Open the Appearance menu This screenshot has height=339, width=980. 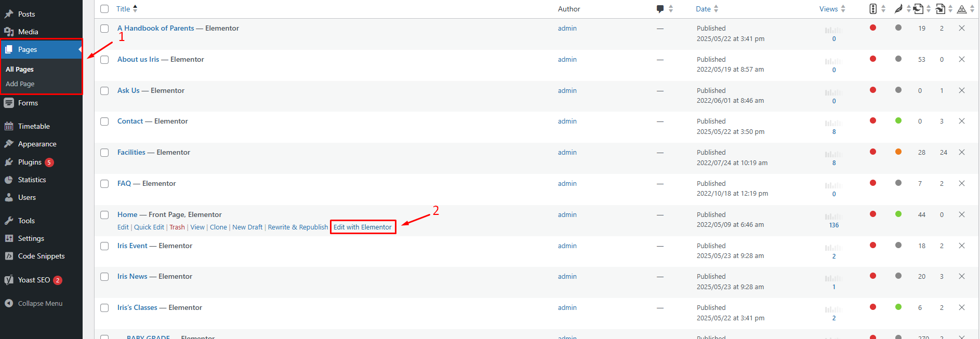click(37, 144)
